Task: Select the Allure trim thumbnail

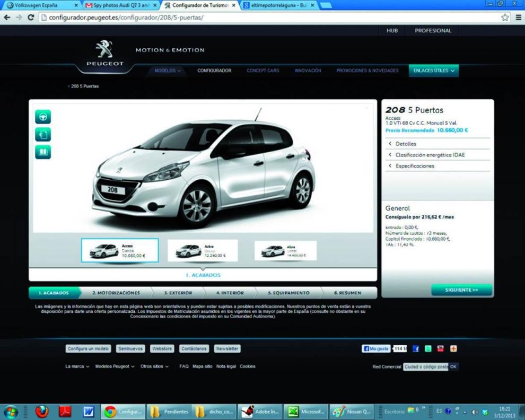Action: [x=286, y=250]
